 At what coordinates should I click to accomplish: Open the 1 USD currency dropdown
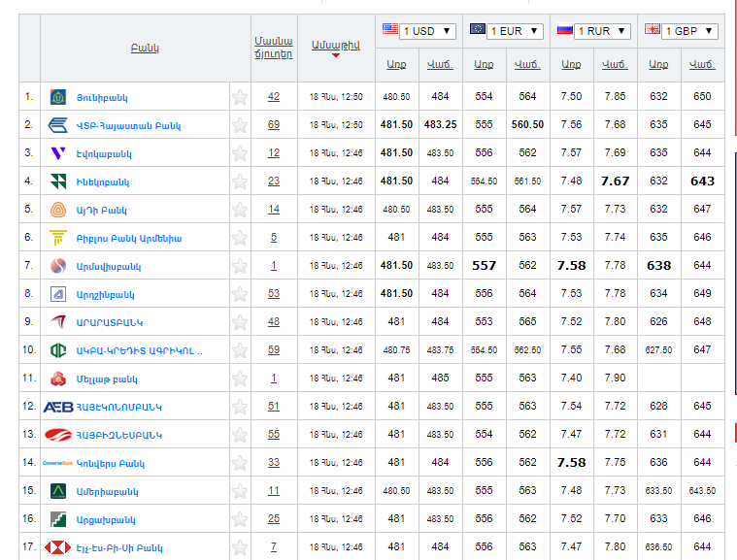pyautogui.click(x=427, y=31)
